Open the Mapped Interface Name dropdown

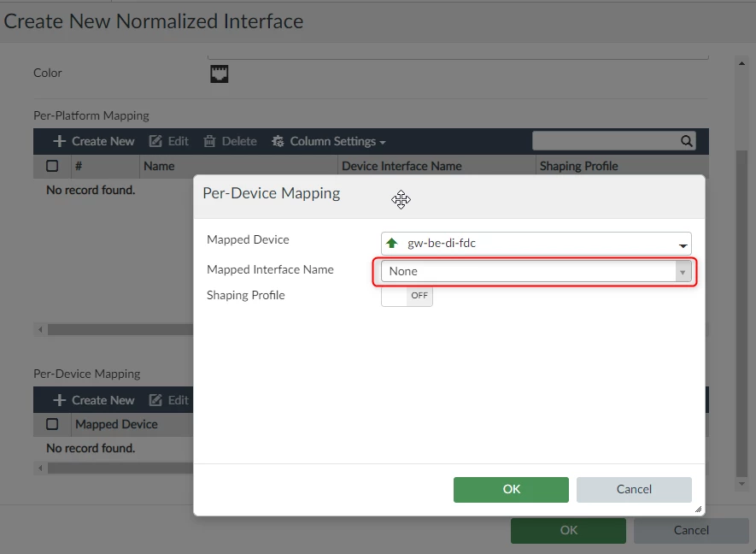[536, 271]
